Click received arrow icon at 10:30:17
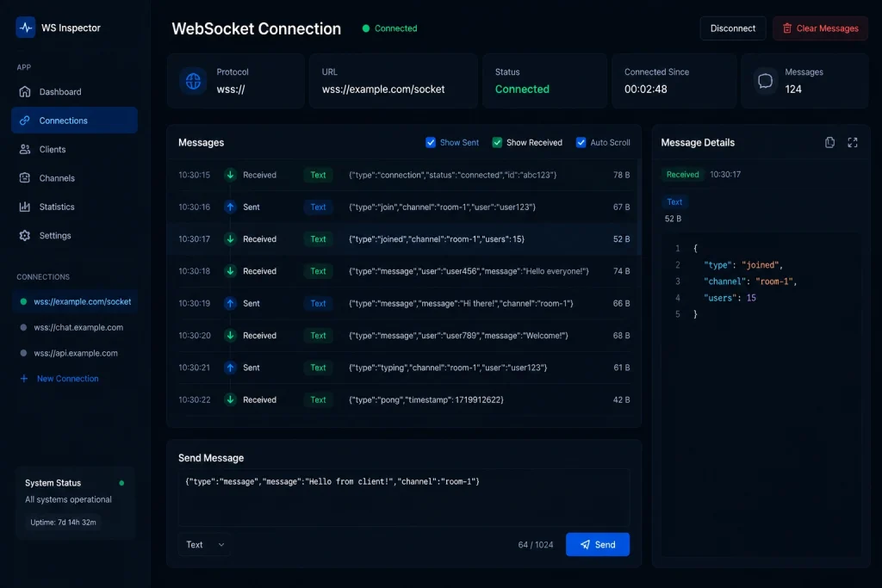Viewport: 882px width, 588px height. (x=230, y=239)
